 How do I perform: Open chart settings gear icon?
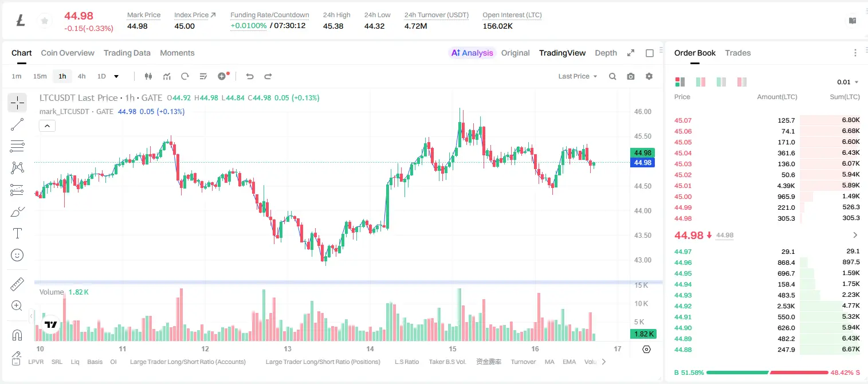tap(649, 76)
